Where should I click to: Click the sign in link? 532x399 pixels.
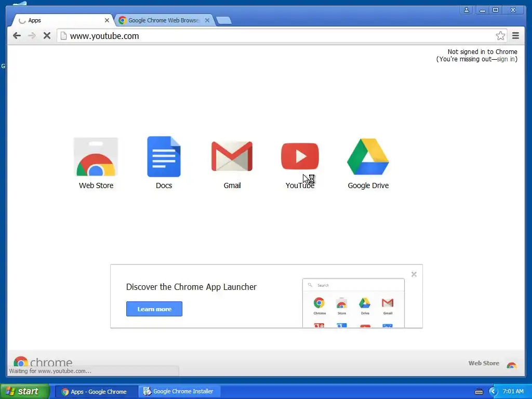point(506,59)
